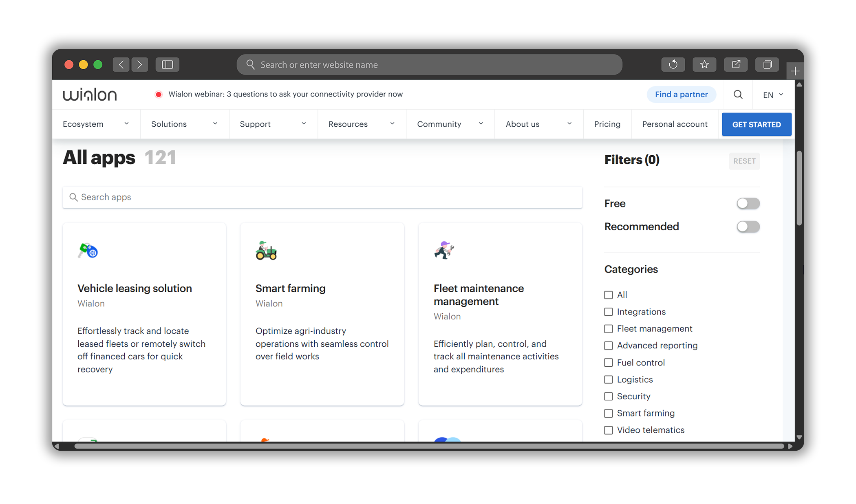Enable the Free filter toggle
The width and height of the screenshot is (856, 504).
coord(748,203)
